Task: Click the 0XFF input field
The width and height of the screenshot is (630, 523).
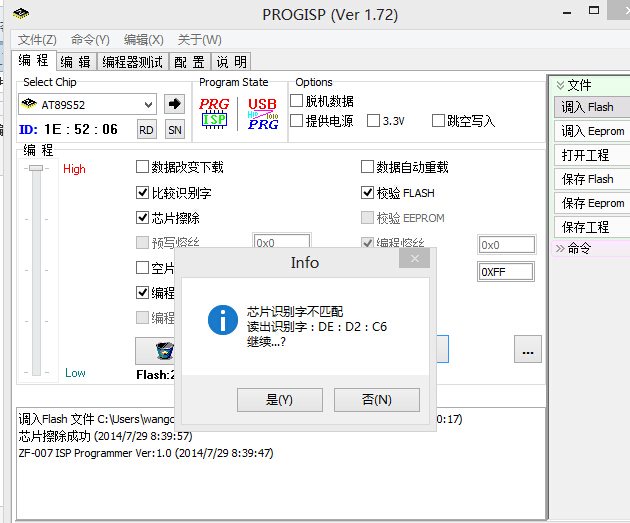Action: 505,272
